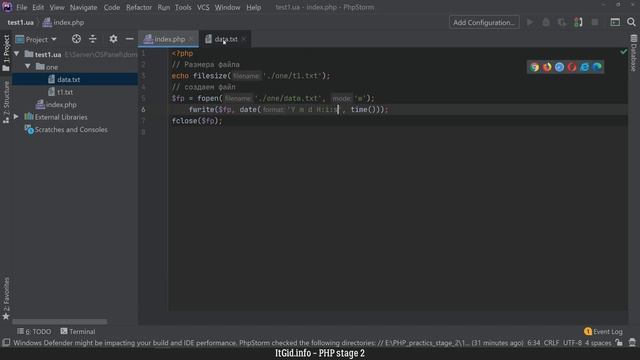Image resolution: width=640 pixels, height=360 pixels.
Task: Click the green Run arrow icon
Action: point(530,22)
